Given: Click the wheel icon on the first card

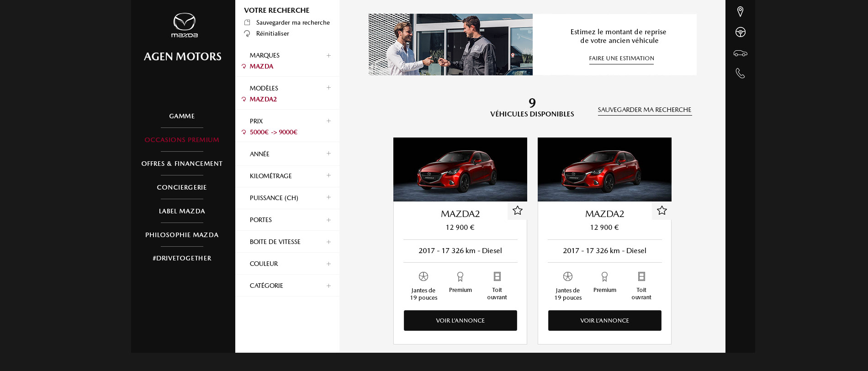Looking at the screenshot, I should point(423,276).
